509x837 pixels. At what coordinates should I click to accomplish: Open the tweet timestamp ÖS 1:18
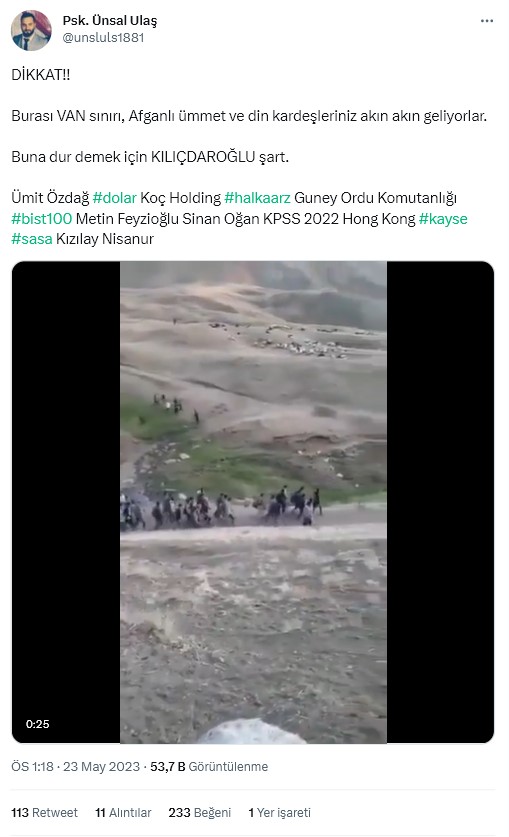[x=32, y=767]
